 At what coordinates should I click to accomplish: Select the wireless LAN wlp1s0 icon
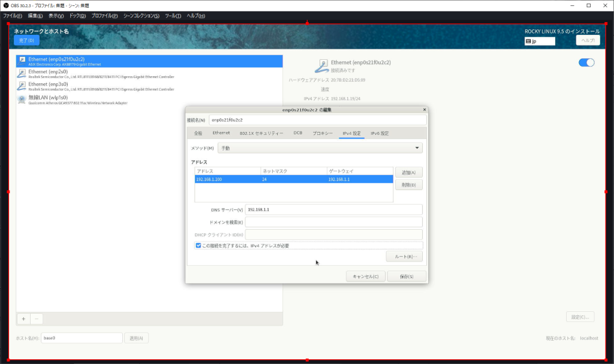tap(22, 99)
